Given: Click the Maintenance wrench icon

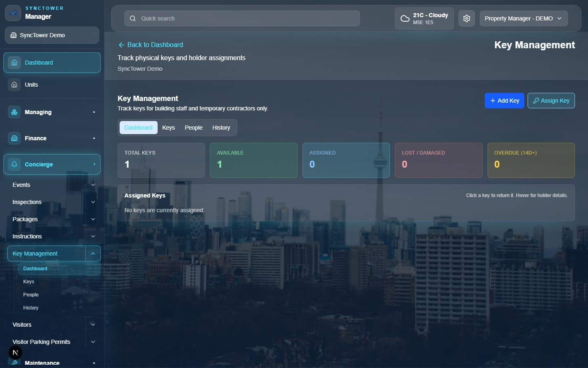Looking at the screenshot, I should [x=14, y=363].
